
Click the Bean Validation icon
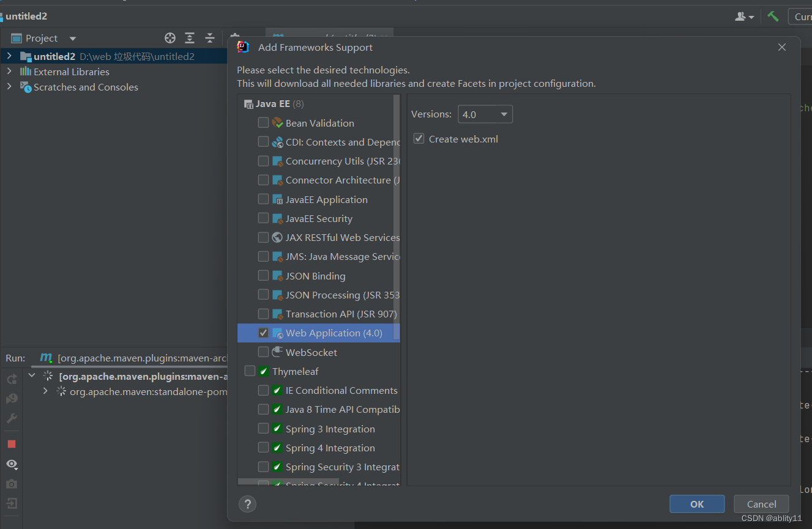point(277,123)
